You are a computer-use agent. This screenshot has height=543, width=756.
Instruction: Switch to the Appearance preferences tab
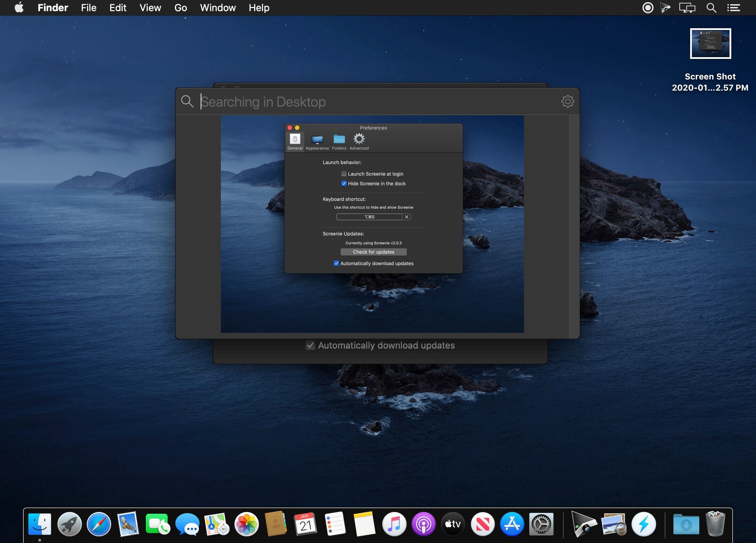click(x=317, y=142)
